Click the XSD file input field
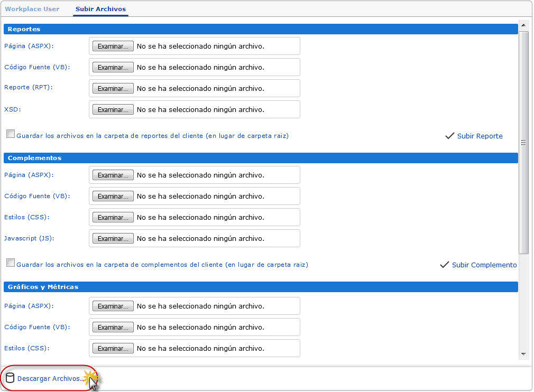The height and width of the screenshot is (392, 534). pyautogui.click(x=195, y=109)
